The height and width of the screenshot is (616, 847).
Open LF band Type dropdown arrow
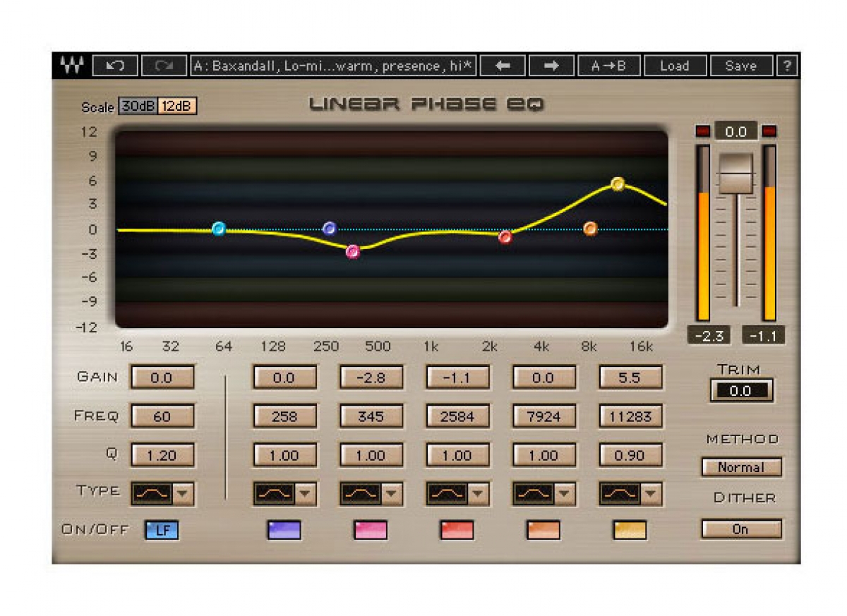183,494
